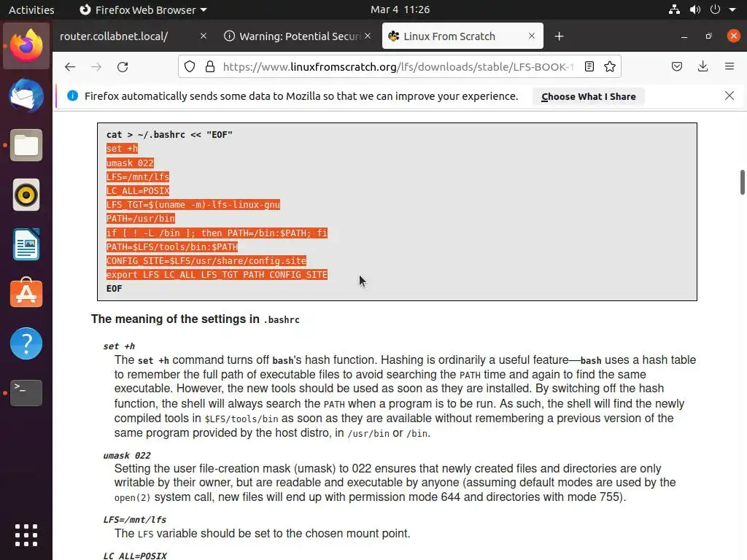Open the clock showing Mar 4 11:26
747x560 pixels.
click(400, 9)
